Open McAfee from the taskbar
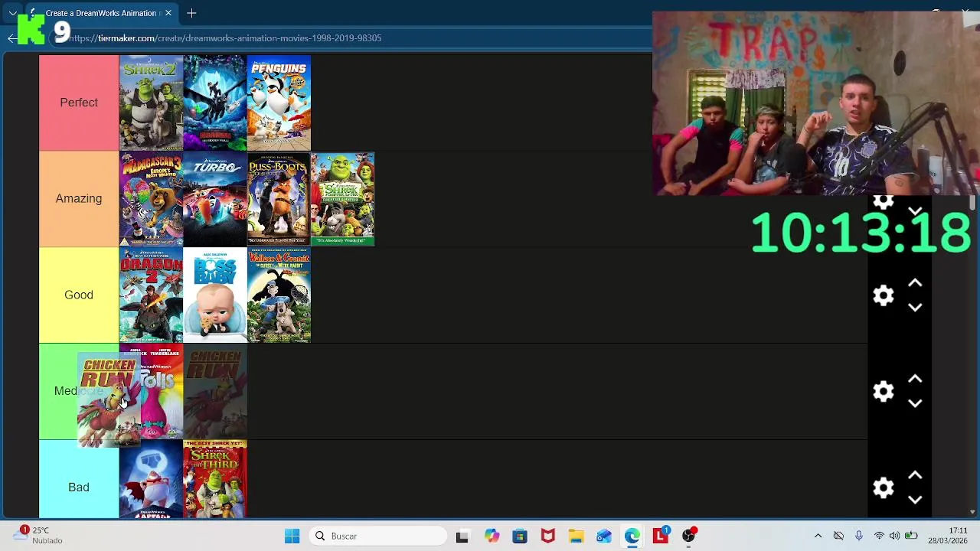This screenshot has width=980, height=551. 548,536
